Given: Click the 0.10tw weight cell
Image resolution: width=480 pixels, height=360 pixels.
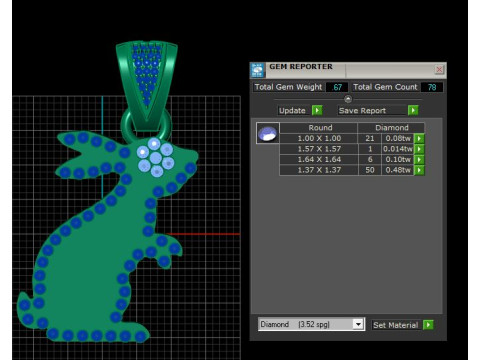Looking at the screenshot, I should pos(398,160).
